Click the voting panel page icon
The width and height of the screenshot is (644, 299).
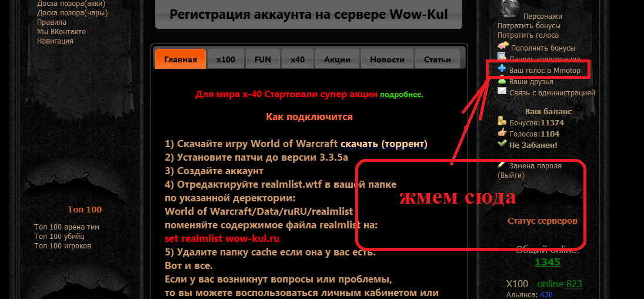pyautogui.click(x=502, y=57)
